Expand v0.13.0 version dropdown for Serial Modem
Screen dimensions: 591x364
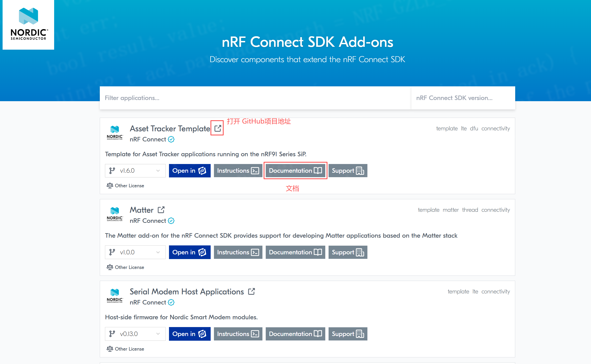(135, 334)
